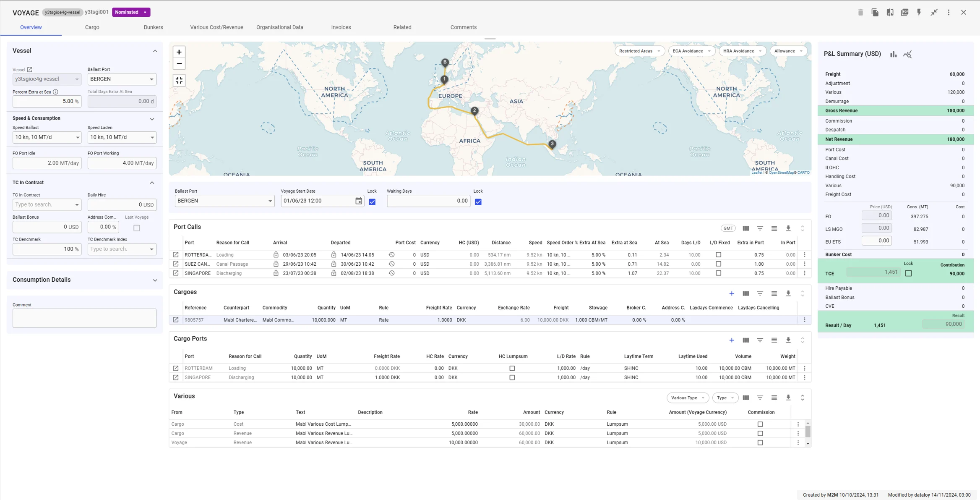The image size is (980, 500).
Task: Expand the Consumption Details section
Action: click(x=155, y=280)
